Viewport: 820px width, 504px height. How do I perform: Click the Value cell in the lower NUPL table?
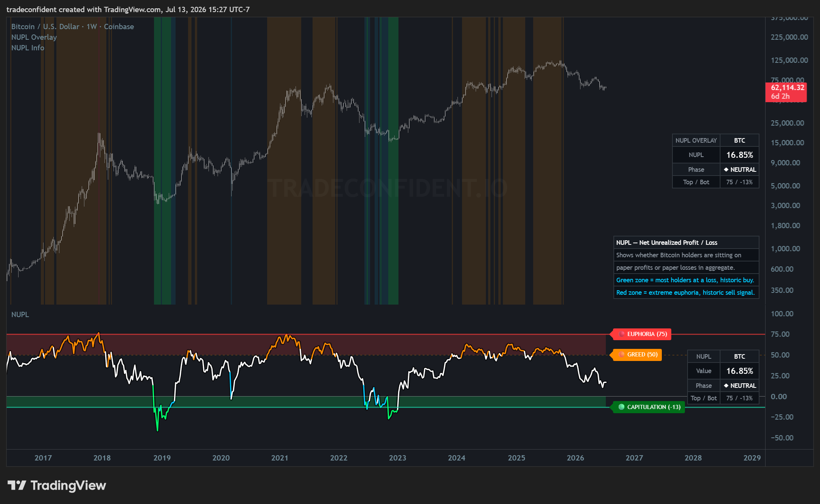pos(704,371)
